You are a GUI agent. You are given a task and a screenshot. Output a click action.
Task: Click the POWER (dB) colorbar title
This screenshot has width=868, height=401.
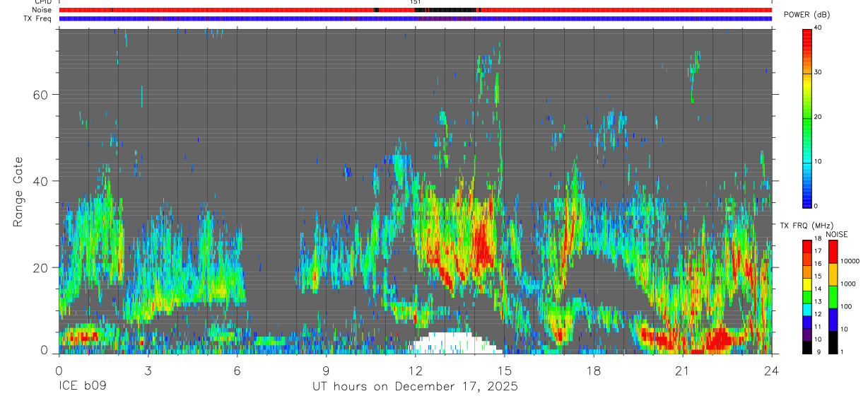point(807,16)
